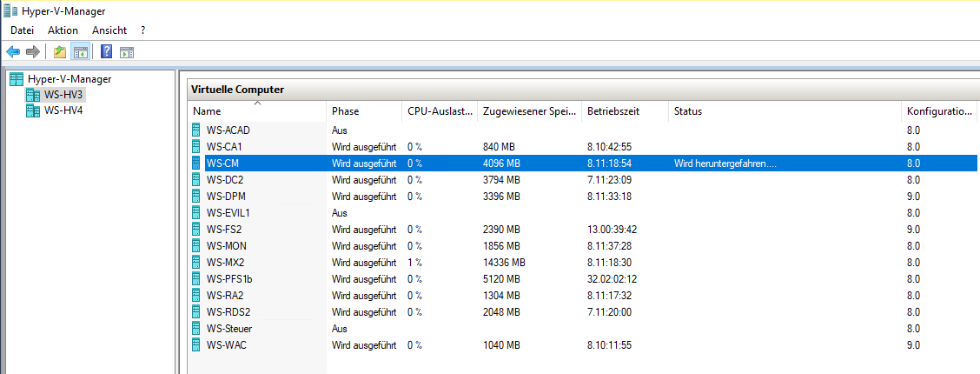Image resolution: width=980 pixels, height=374 pixels.
Task: Select the WS-CM name in the list
Action: tap(222, 164)
